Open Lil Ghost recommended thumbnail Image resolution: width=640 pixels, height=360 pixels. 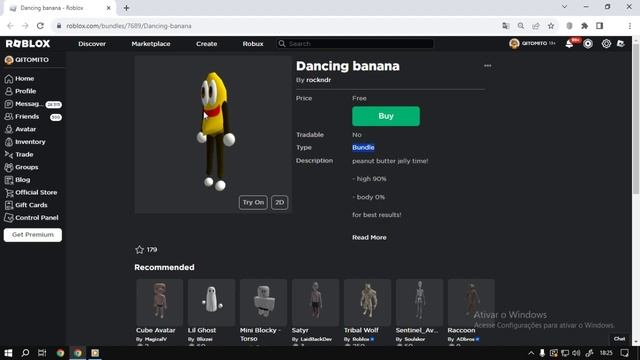click(211, 302)
